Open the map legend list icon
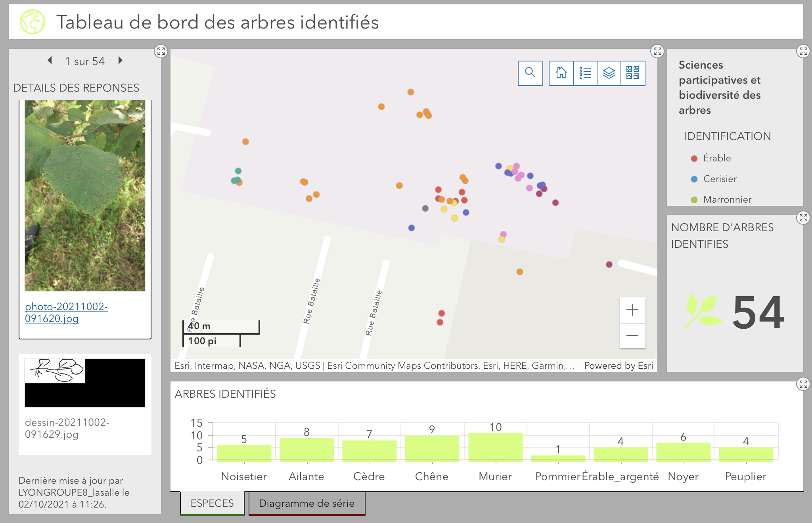Viewport: 812px width, 523px height. (585, 73)
